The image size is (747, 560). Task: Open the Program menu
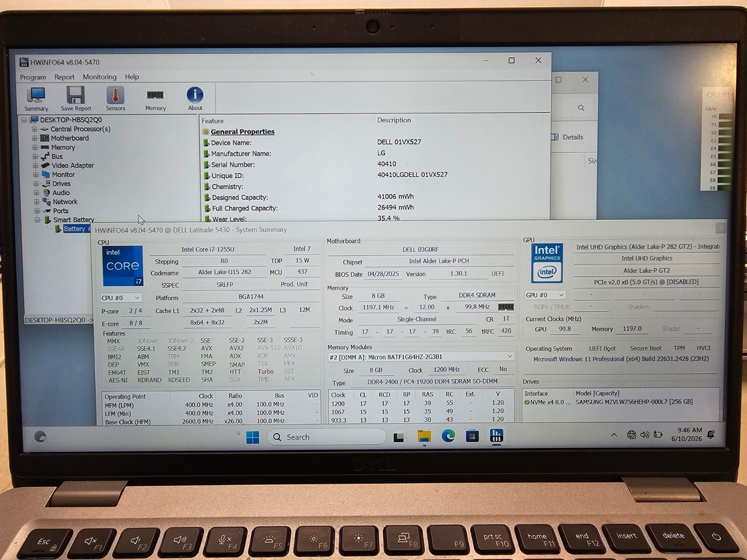coord(33,77)
